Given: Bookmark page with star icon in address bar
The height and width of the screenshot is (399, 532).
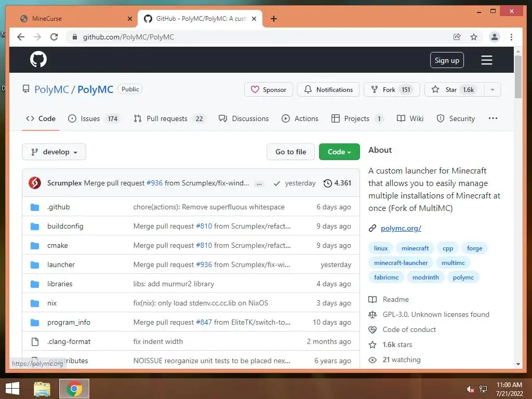Looking at the screenshot, I should coord(474,37).
